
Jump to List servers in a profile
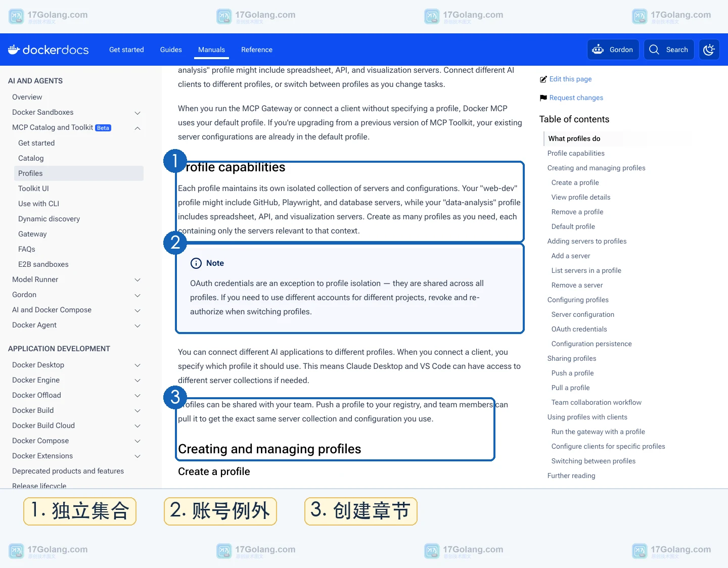[586, 270]
